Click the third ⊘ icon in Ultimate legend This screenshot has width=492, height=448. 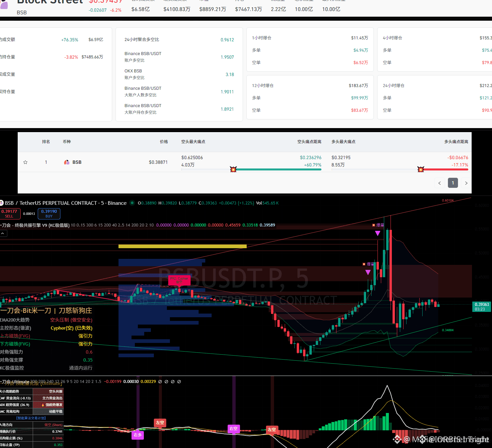coord(173,382)
